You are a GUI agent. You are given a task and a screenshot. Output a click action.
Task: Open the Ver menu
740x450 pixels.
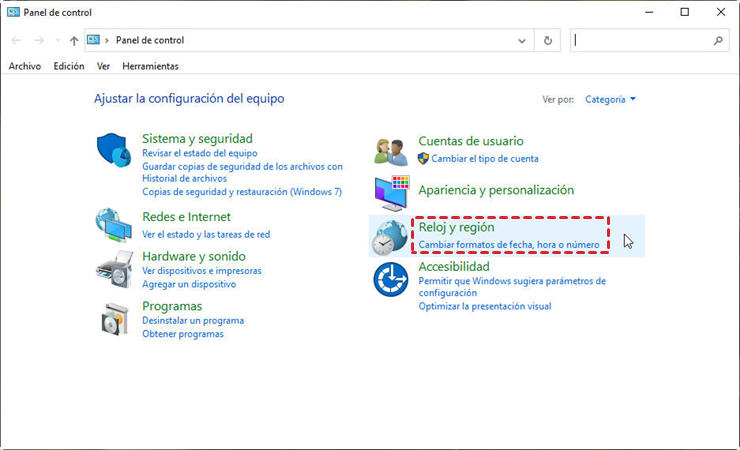(x=103, y=67)
